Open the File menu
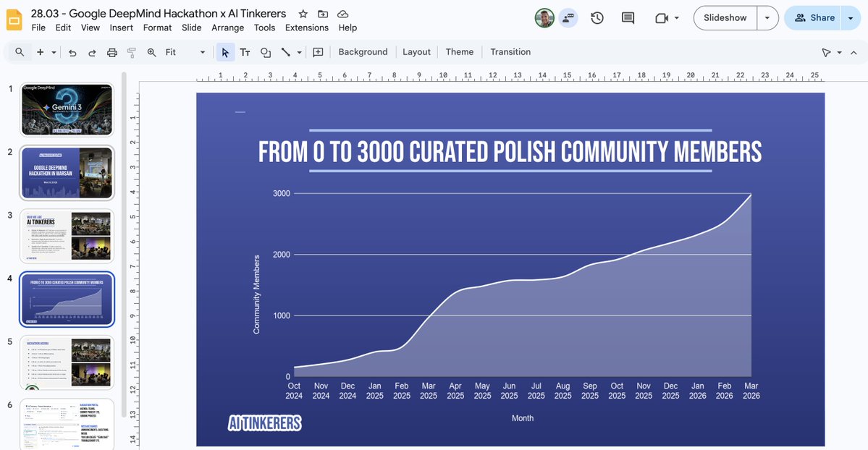The height and width of the screenshot is (450, 868). tap(38, 27)
